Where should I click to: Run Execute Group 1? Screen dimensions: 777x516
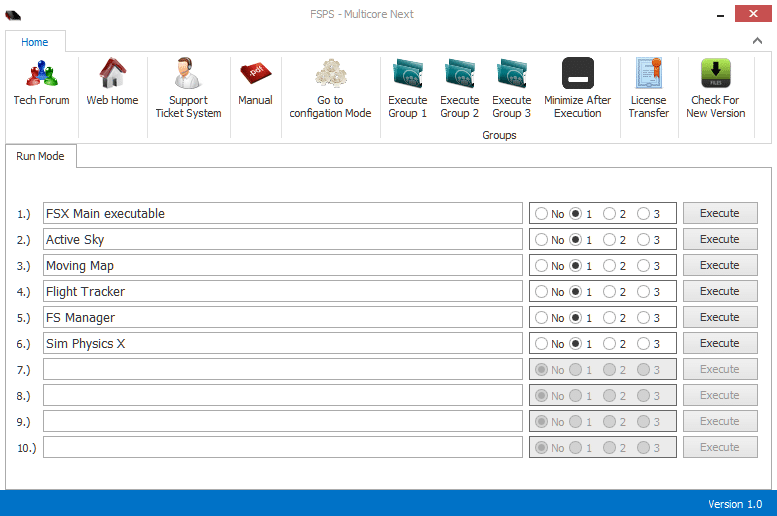coord(407,75)
